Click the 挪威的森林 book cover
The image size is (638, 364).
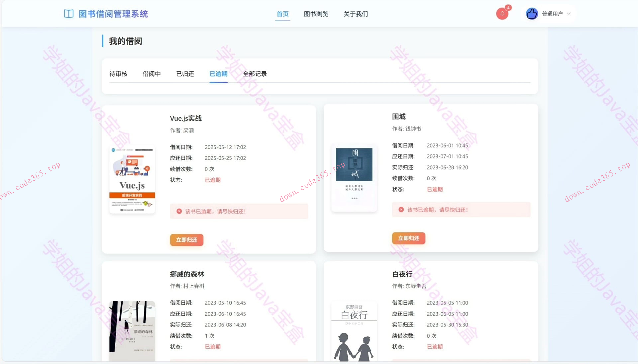point(132,332)
